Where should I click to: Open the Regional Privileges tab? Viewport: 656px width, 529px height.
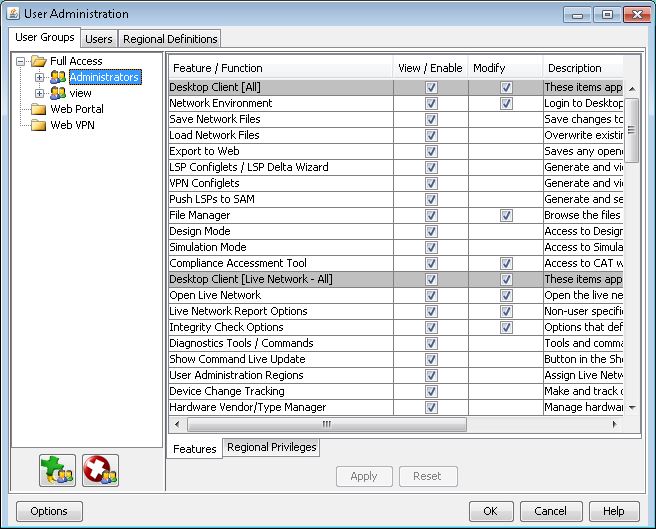click(271, 448)
